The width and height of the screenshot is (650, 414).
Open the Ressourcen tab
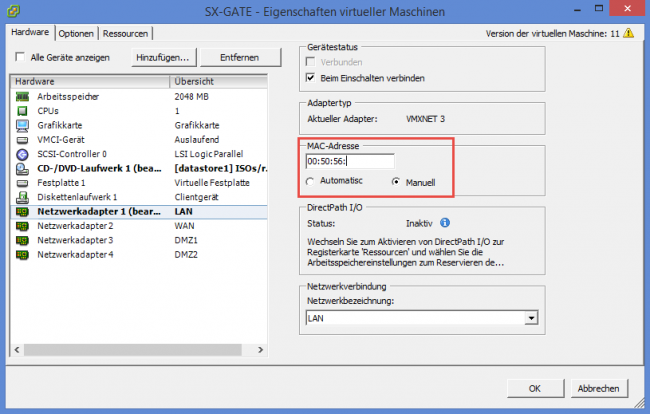pyautogui.click(x=125, y=33)
